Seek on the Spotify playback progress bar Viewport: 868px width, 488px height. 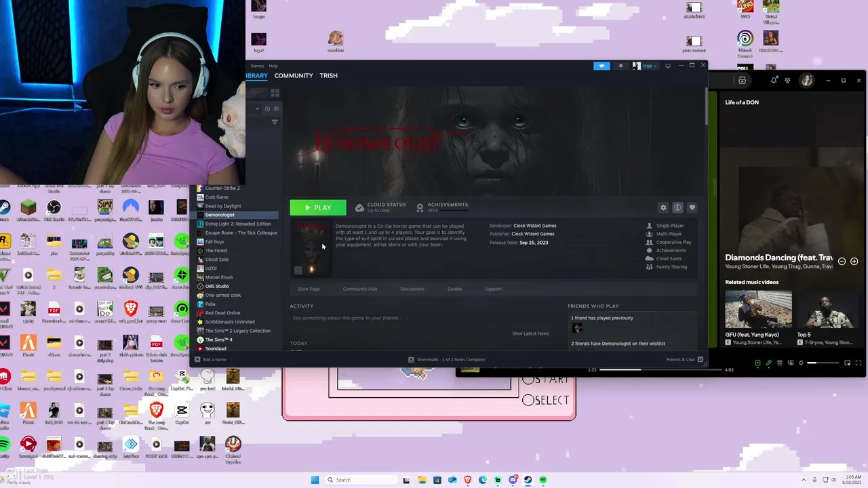660,369
